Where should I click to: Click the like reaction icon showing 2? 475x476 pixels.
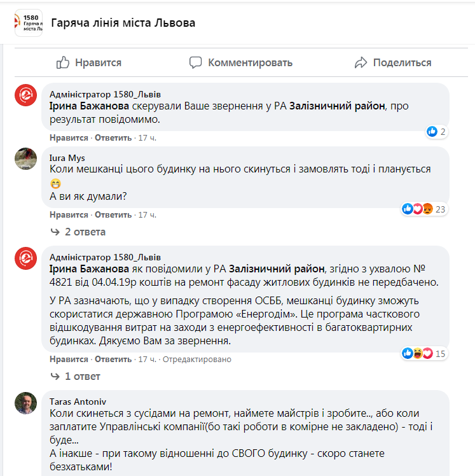click(432, 132)
